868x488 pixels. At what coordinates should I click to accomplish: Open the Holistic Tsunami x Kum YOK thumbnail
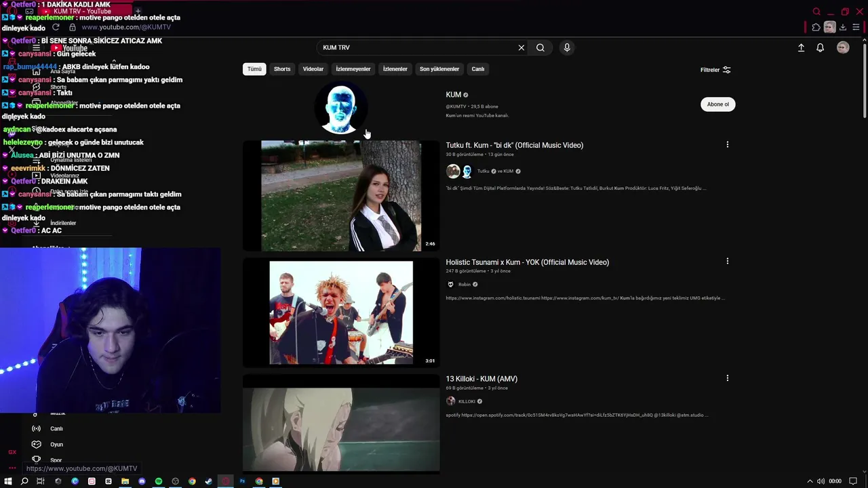(x=341, y=312)
